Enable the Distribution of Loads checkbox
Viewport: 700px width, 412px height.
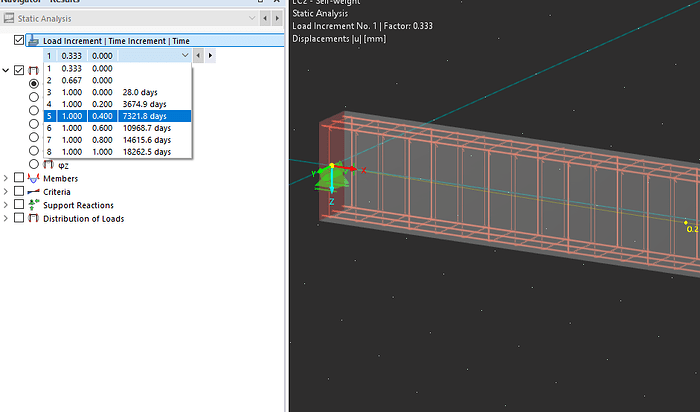click(19, 218)
